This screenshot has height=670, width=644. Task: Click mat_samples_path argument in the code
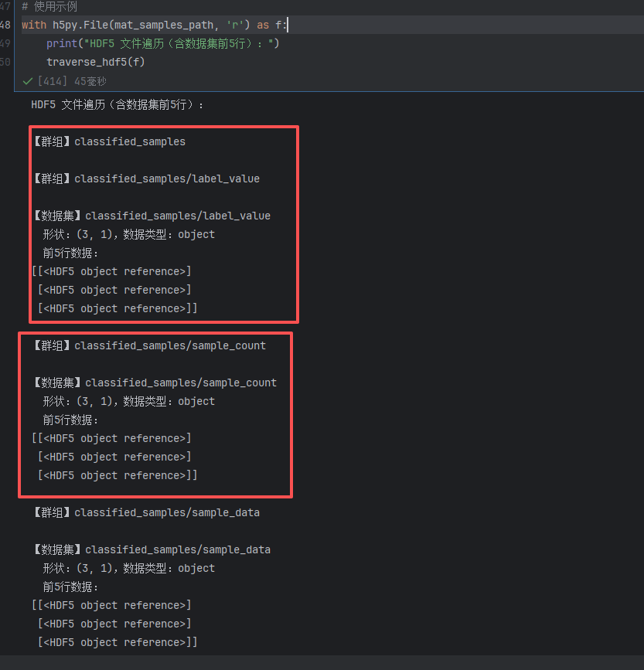tap(164, 25)
